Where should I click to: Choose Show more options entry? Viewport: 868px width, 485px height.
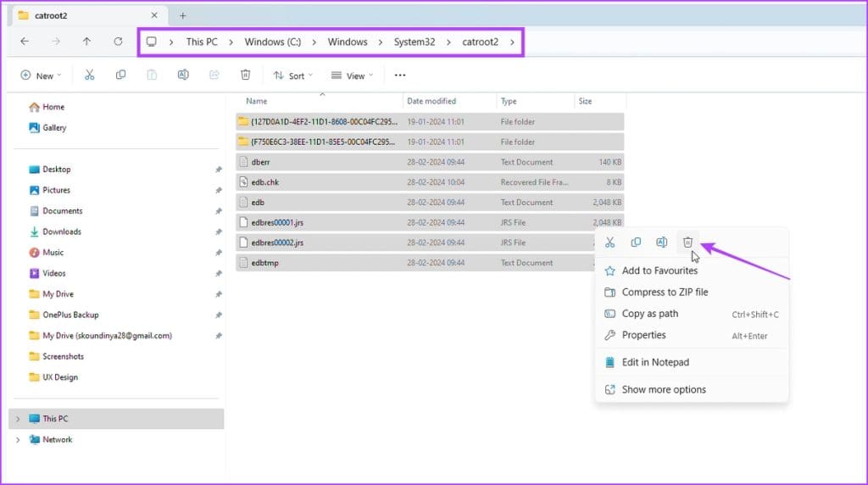pyautogui.click(x=664, y=390)
